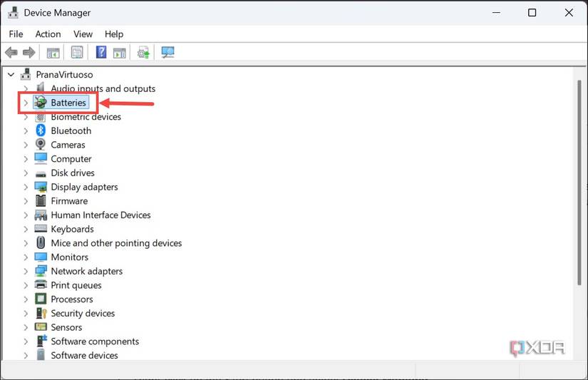588x380 pixels.
Task: Select the Software devices label
Action: 84,356
